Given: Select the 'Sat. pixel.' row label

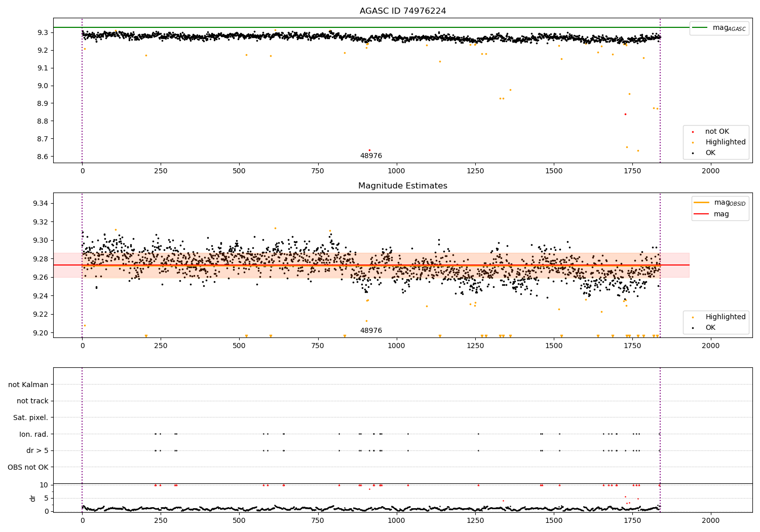Looking at the screenshot, I should tap(31, 417).
